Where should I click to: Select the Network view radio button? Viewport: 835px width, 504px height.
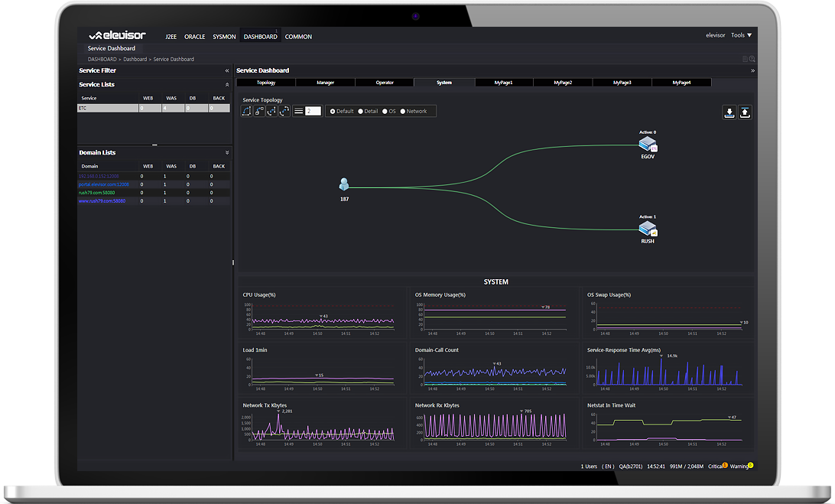pyautogui.click(x=402, y=112)
